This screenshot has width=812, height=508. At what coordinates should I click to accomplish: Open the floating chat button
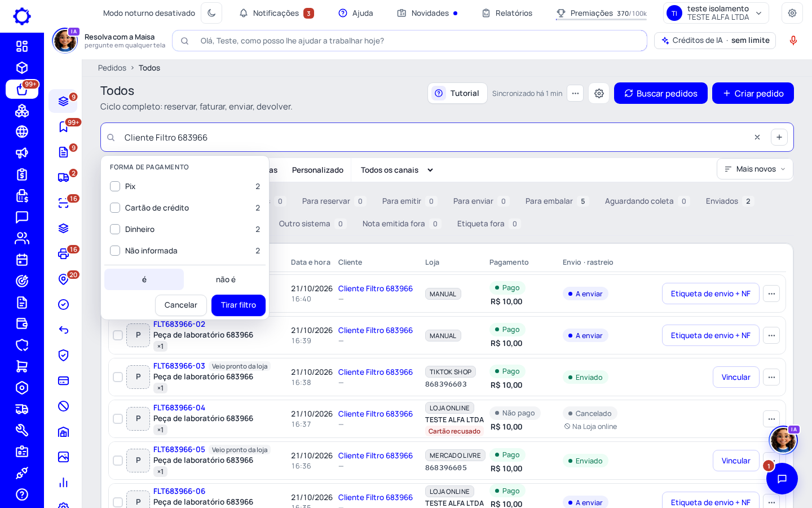(782, 479)
